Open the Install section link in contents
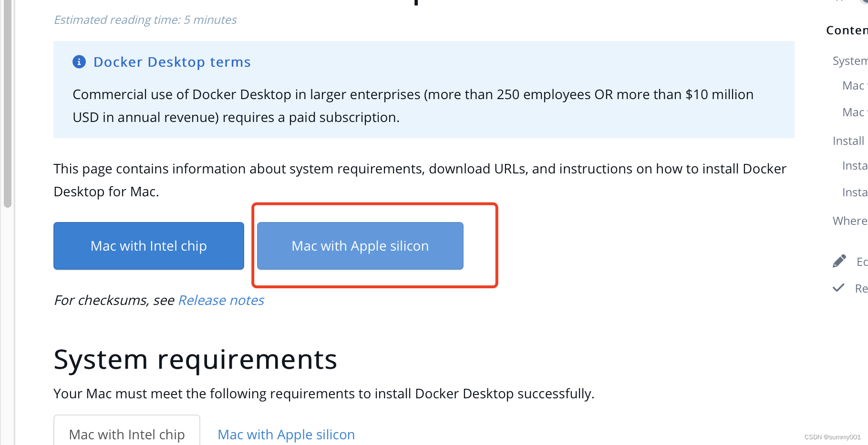This screenshot has width=868, height=445. coord(848,141)
